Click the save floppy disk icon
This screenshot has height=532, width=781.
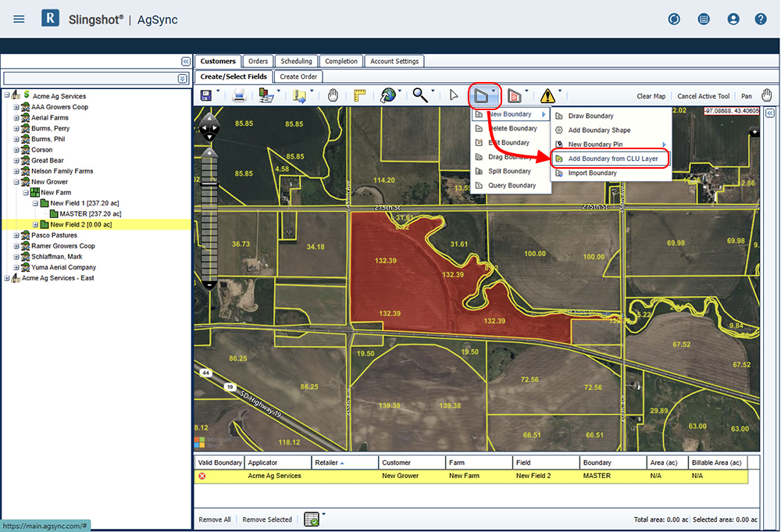[x=205, y=95]
